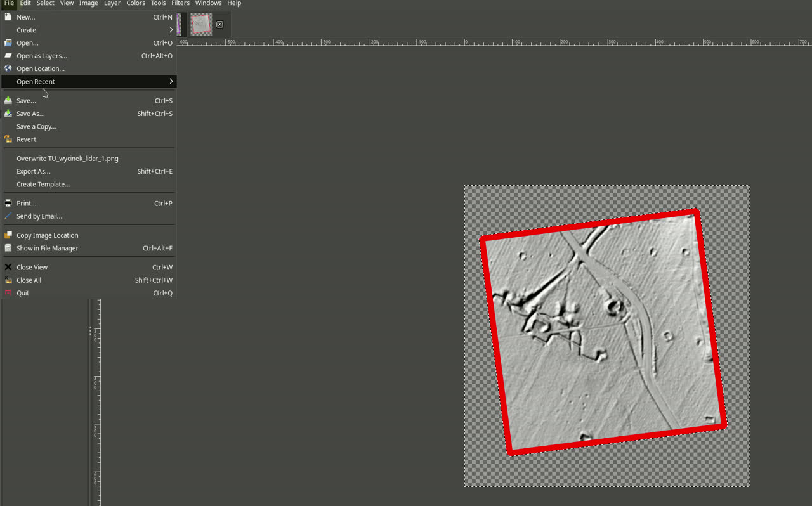Viewport: 812px width, 506px height.
Task: Select Open as Layers... in the menu
Action: [89, 56]
